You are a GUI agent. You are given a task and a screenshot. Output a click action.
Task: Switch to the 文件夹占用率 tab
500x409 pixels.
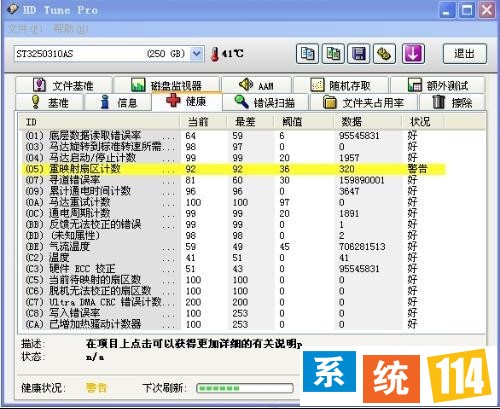pos(364,102)
